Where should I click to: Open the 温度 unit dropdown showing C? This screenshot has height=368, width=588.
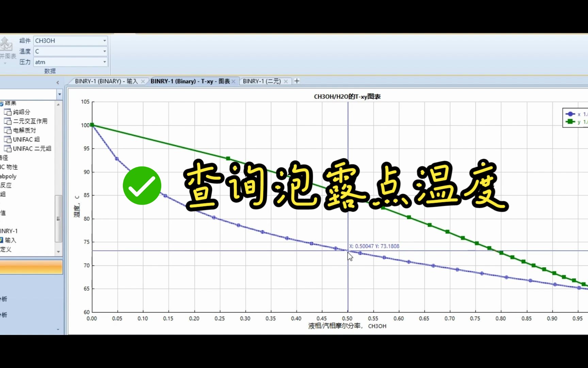point(70,51)
